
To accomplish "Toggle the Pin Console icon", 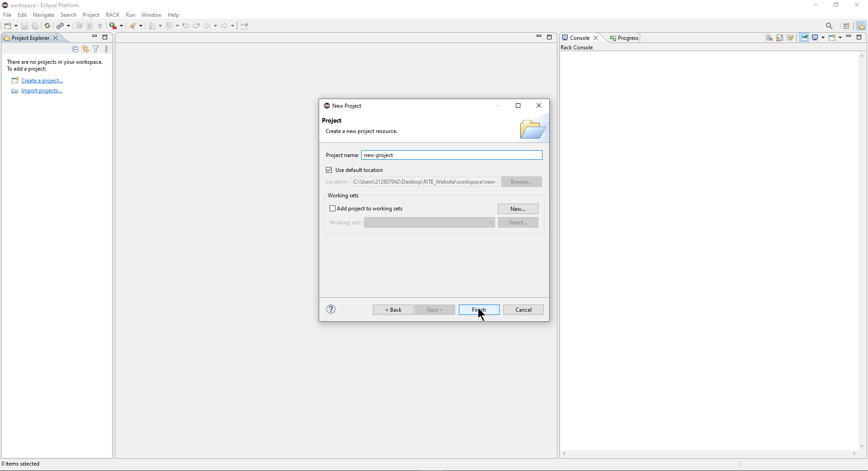I will click(x=805, y=38).
